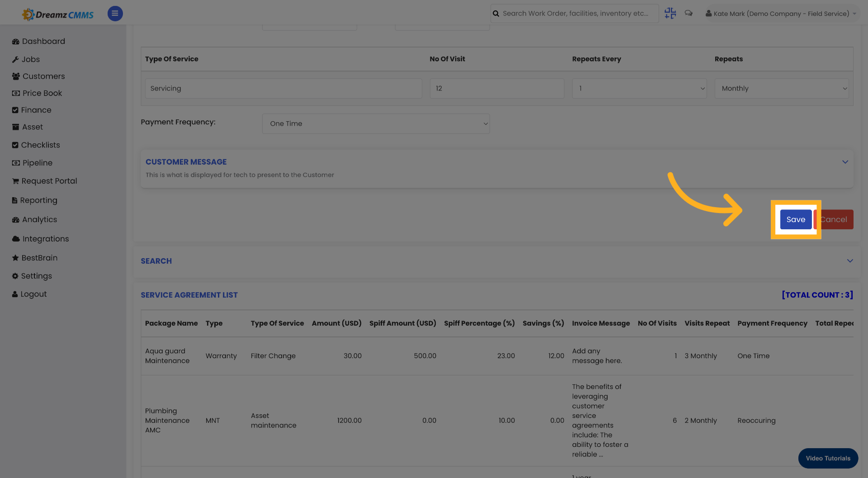
Task: Click the red Cancel button
Action: [834, 220]
